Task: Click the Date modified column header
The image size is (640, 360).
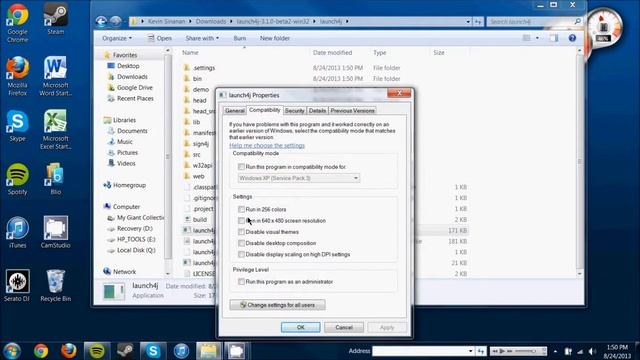Action: click(x=332, y=53)
